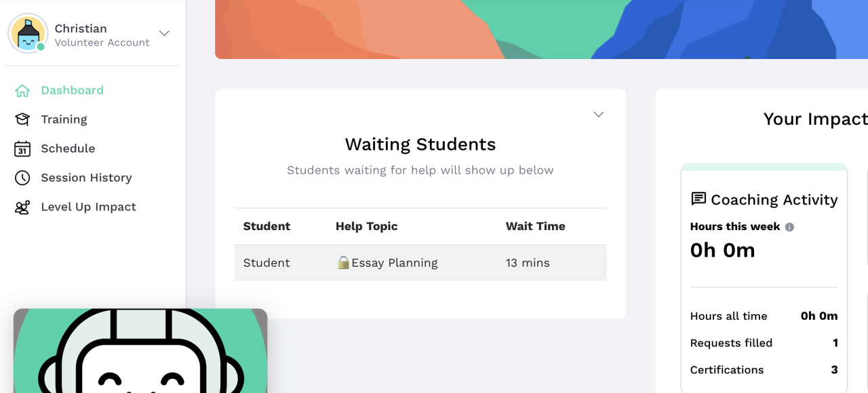Click the 13 mins wait time cell
Screen dimensions: 868x393
(x=528, y=263)
